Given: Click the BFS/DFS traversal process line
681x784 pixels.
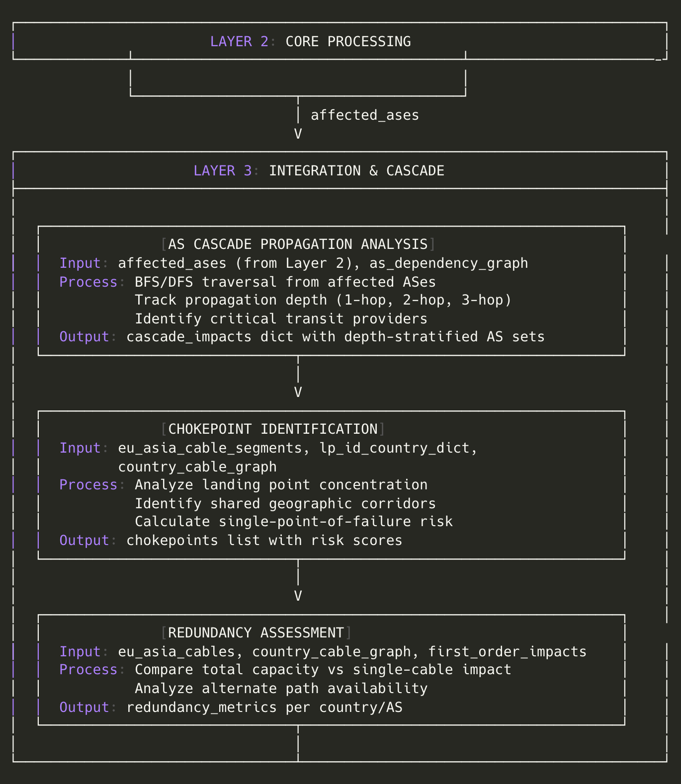Looking at the screenshot, I should [x=285, y=282].
